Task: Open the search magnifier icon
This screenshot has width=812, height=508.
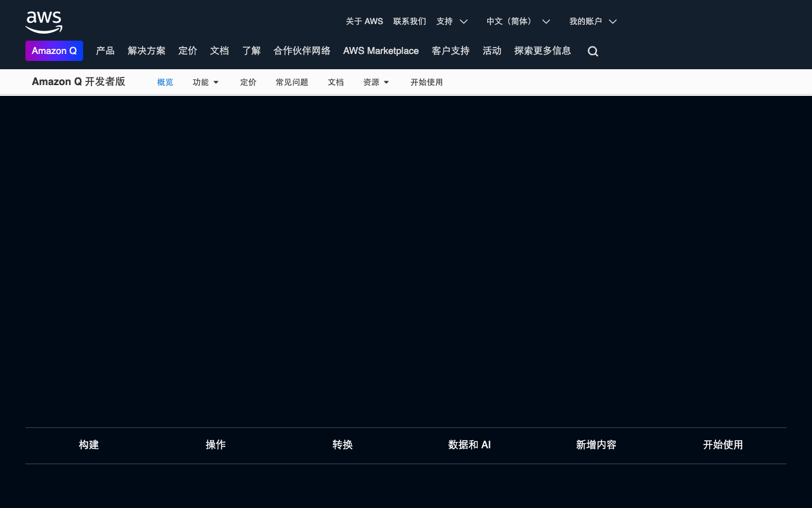Action: click(593, 51)
